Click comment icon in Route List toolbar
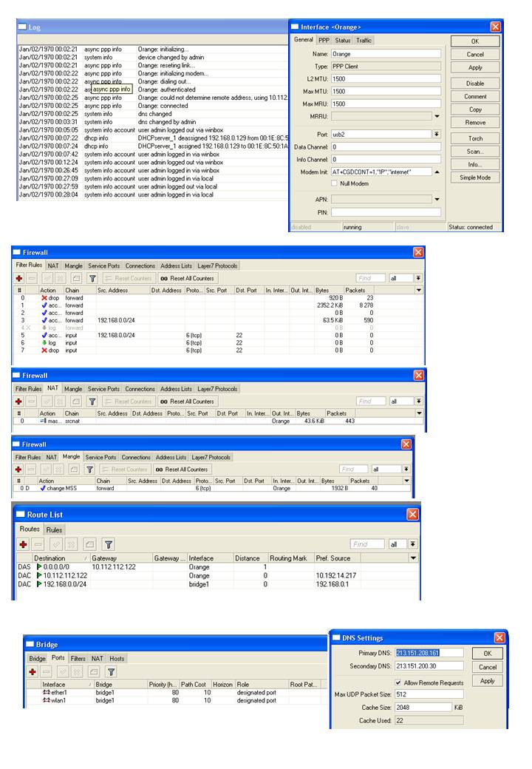The height and width of the screenshot is (769, 532). pyautogui.click(x=89, y=544)
